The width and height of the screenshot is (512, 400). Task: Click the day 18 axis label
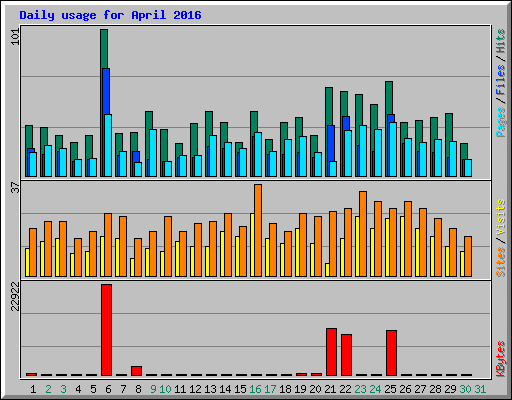tap(285, 389)
